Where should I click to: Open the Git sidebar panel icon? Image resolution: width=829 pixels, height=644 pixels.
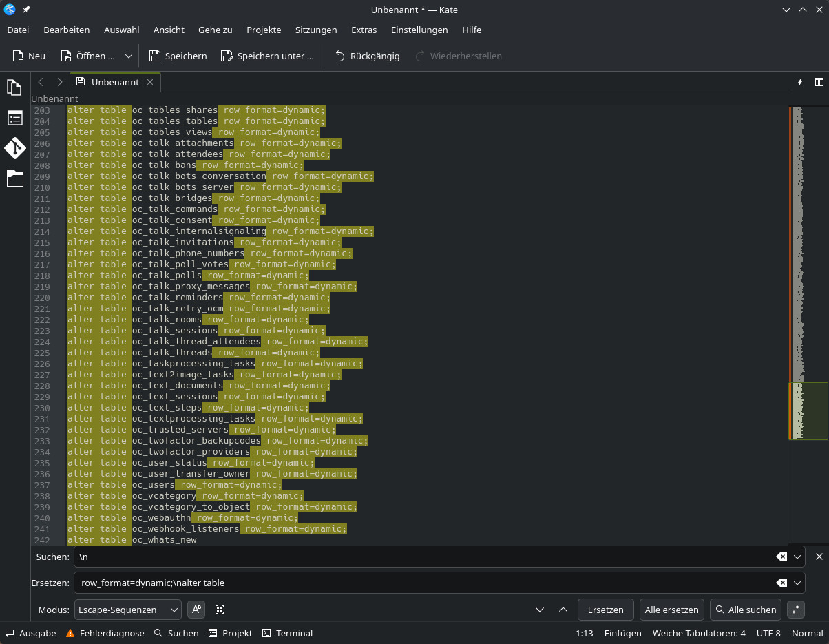pos(14,148)
